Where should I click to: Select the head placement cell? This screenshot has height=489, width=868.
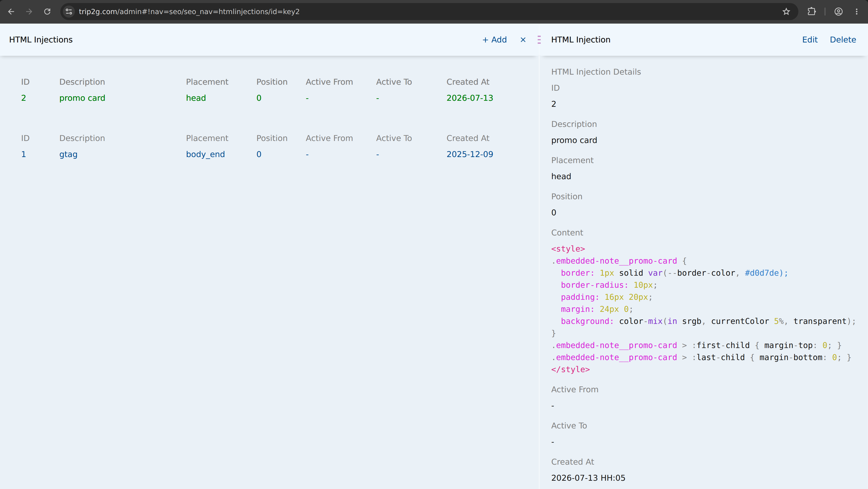(x=196, y=98)
